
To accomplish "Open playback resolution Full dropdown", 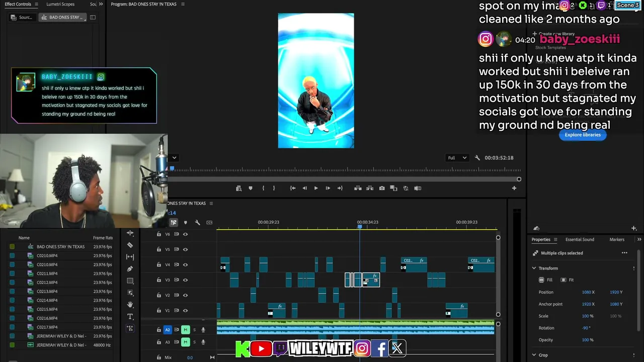I will click(x=457, y=158).
